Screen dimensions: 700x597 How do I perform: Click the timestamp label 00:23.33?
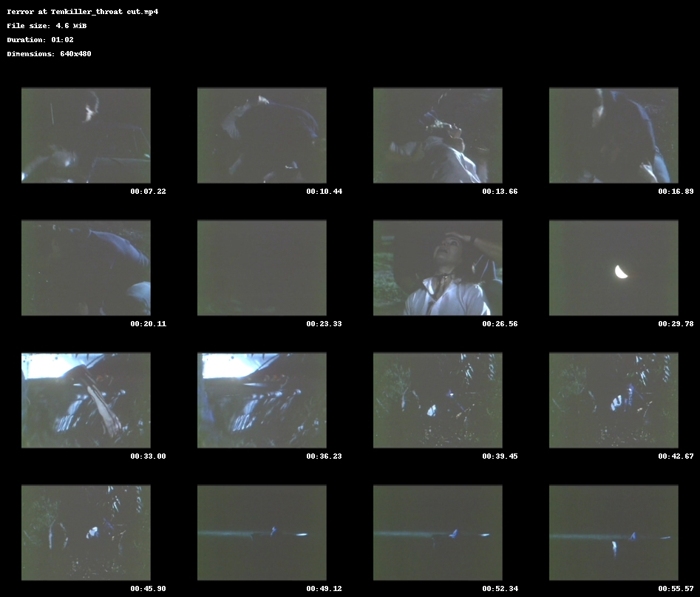tap(324, 323)
